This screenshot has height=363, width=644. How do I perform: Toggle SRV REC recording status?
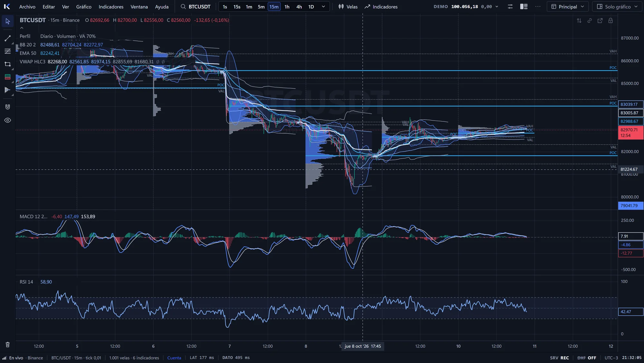559,358
